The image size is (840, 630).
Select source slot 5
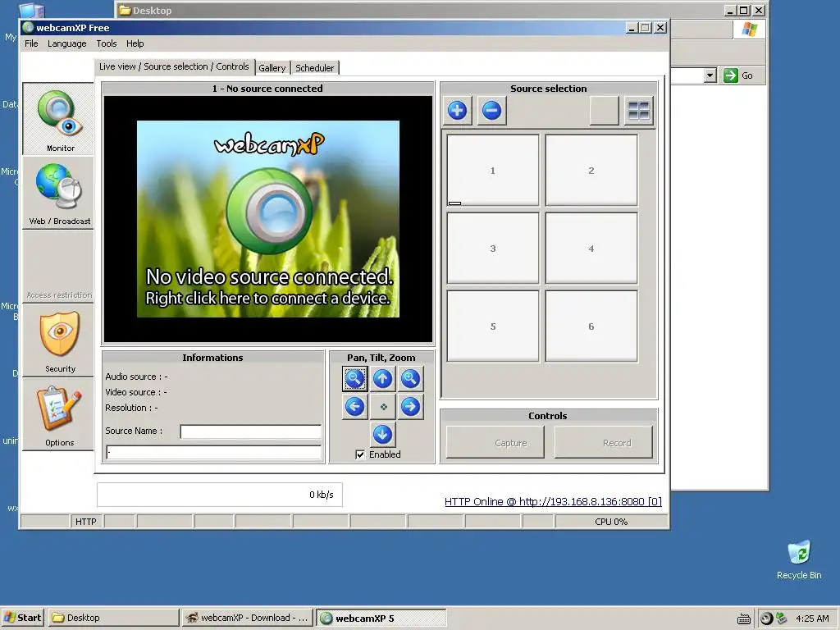tap(493, 326)
